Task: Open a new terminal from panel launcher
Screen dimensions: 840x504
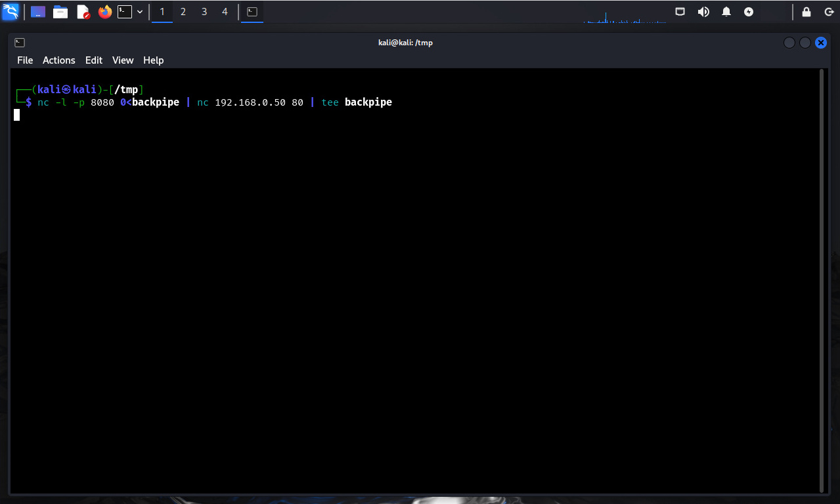Action: pyautogui.click(x=125, y=12)
